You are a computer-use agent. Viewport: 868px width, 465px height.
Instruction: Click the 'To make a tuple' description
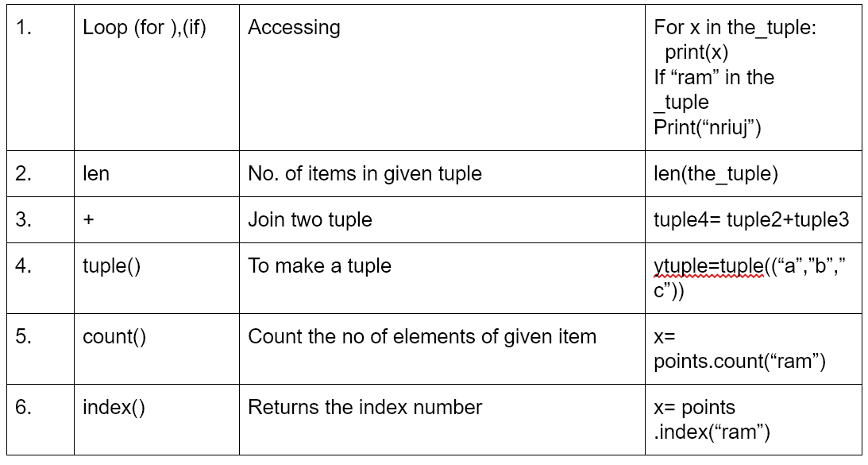click(x=319, y=265)
